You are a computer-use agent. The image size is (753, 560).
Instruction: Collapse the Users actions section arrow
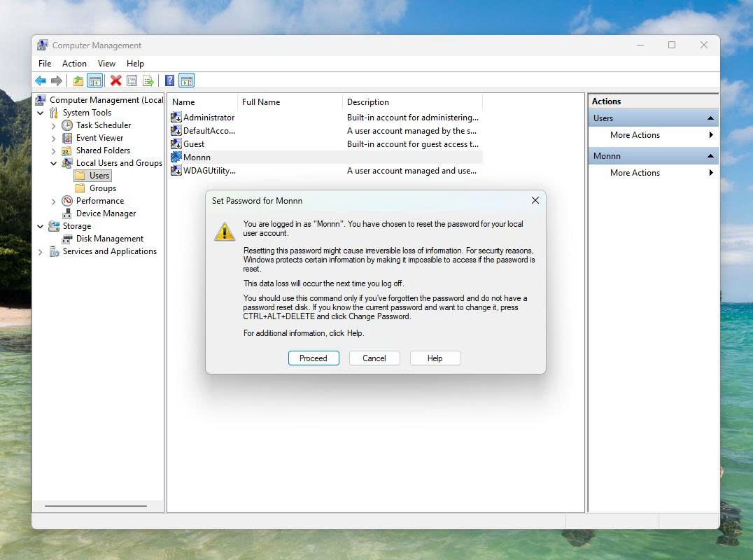pyautogui.click(x=710, y=118)
